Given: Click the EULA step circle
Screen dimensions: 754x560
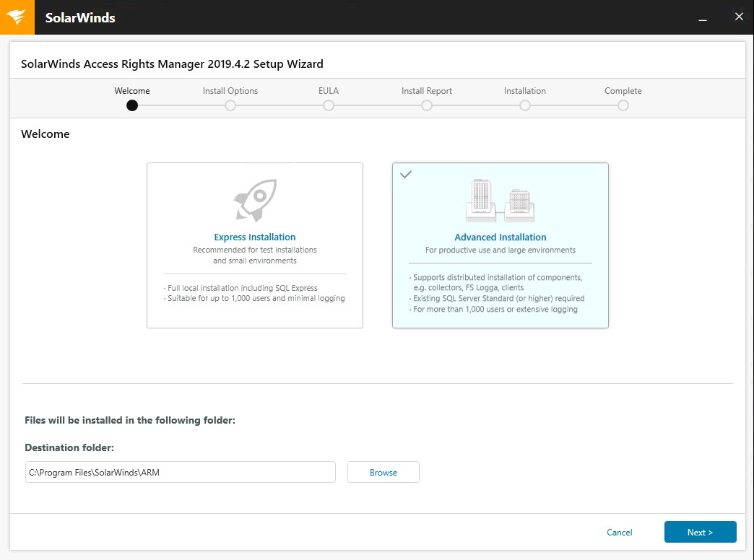Looking at the screenshot, I should [329, 105].
